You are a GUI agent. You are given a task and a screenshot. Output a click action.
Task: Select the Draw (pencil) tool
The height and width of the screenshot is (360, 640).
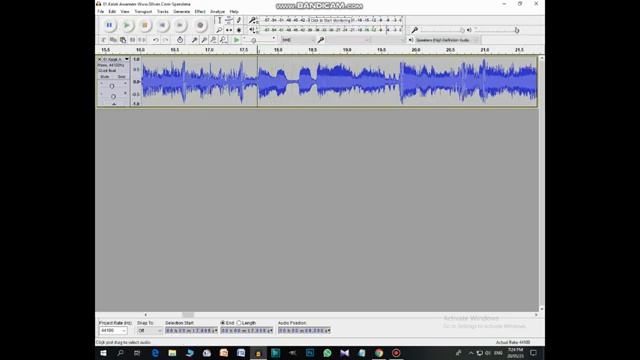[239, 20]
